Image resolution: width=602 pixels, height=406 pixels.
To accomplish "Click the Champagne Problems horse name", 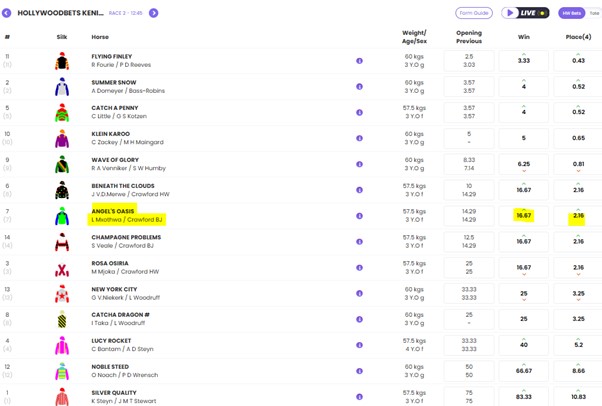I will pyautogui.click(x=125, y=237).
